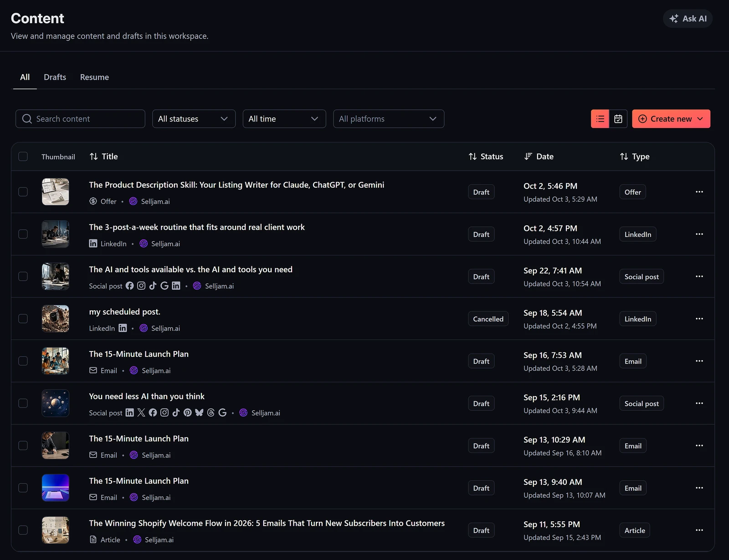This screenshot has width=729, height=560.
Task: Switch to calendar view
Action: pos(618,119)
